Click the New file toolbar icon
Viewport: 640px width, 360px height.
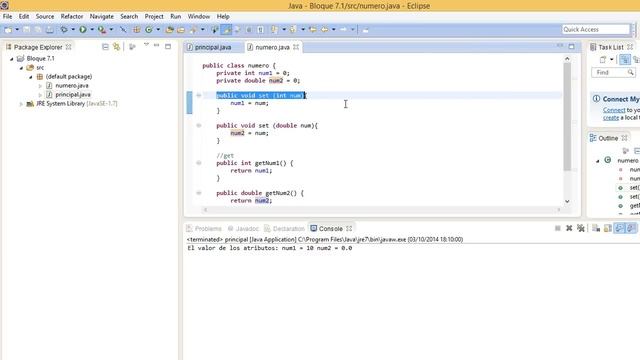tap(8, 29)
